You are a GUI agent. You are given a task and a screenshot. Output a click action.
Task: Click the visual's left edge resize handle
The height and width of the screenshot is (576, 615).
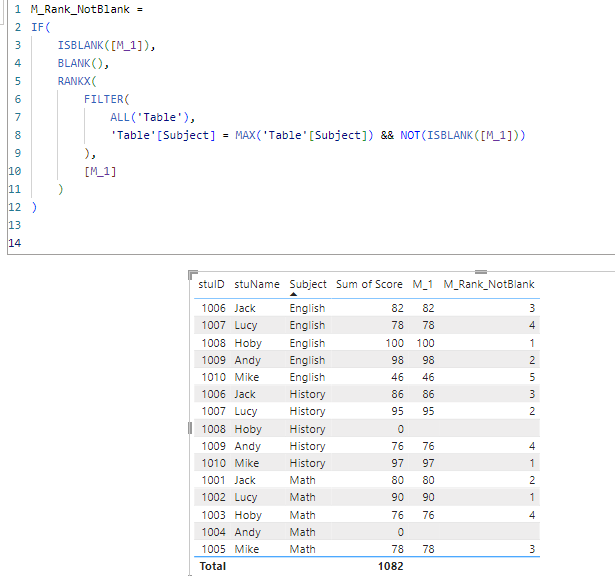coord(190,428)
